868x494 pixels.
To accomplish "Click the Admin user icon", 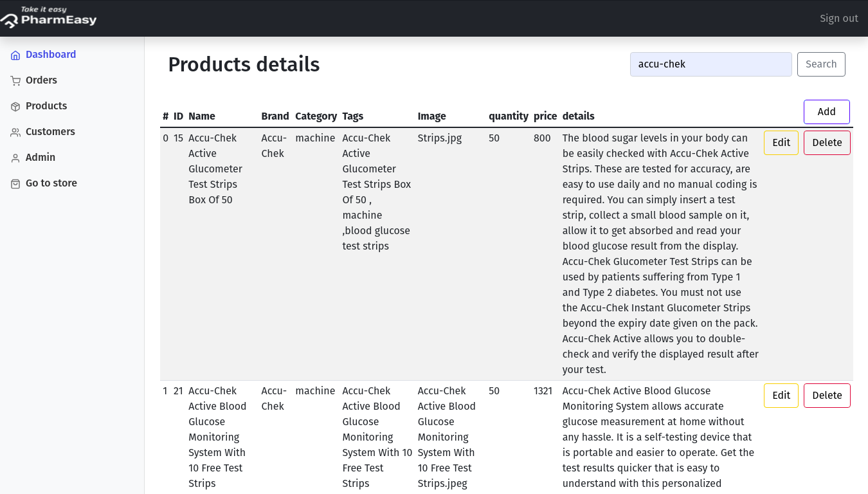I will [15, 158].
